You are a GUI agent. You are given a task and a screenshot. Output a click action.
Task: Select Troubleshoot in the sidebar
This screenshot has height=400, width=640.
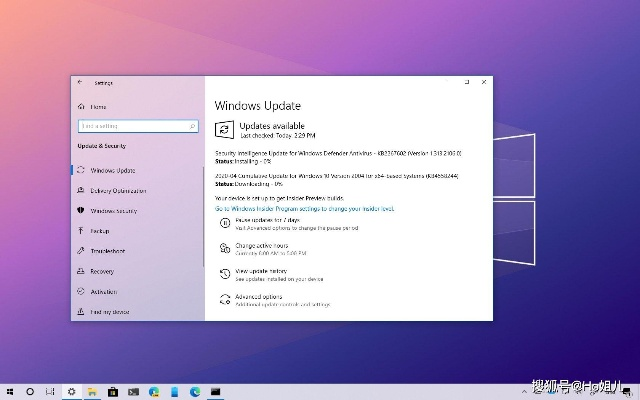(x=107, y=251)
